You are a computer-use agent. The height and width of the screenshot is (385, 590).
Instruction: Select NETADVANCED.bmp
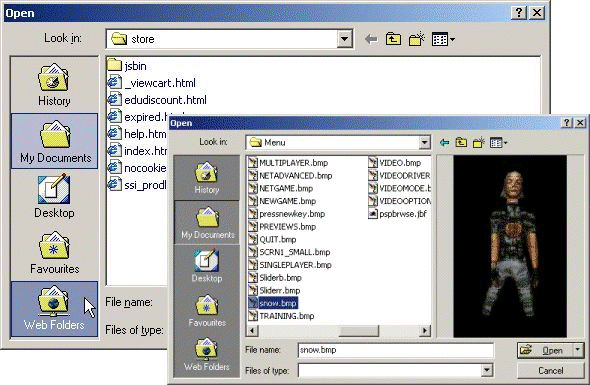[290, 176]
